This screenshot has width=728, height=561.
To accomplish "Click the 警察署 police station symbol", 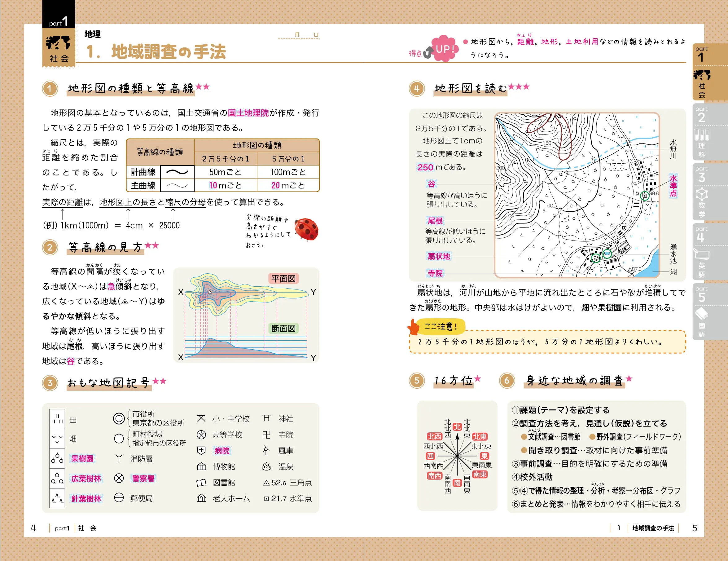I will pos(119,478).
